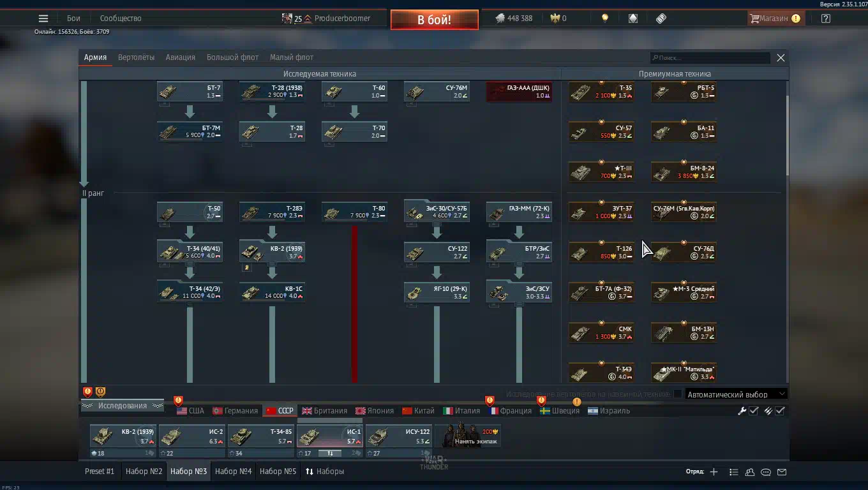Select the ЯГ-10 (29-К) vehicle card
The image size is (868, 490).
437,293
